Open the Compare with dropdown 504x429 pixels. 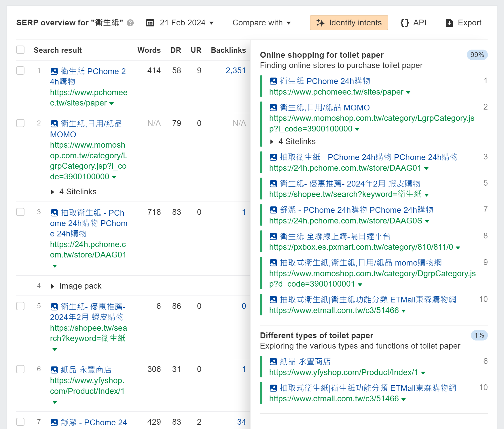tap(262, 23)
